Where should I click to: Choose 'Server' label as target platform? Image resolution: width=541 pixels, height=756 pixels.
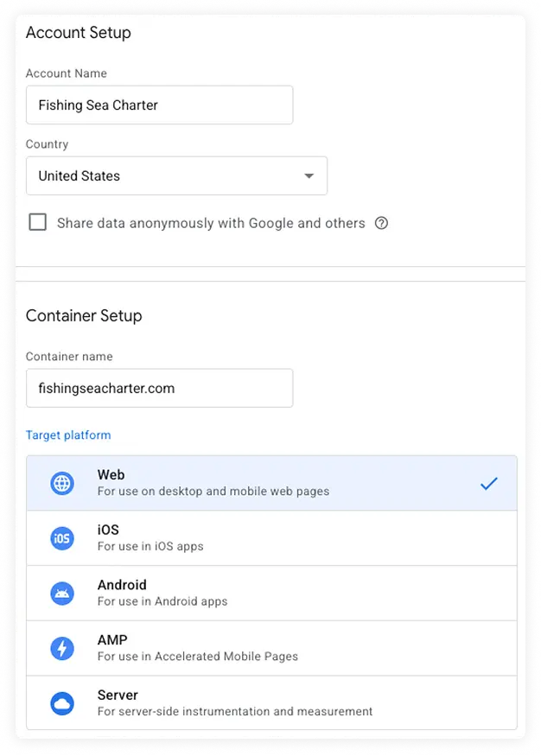coord(118,696)
